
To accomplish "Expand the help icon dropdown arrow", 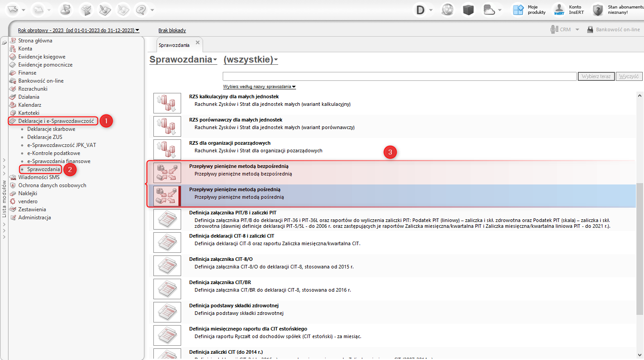I will pyautogui.click(x=152, y=10).
